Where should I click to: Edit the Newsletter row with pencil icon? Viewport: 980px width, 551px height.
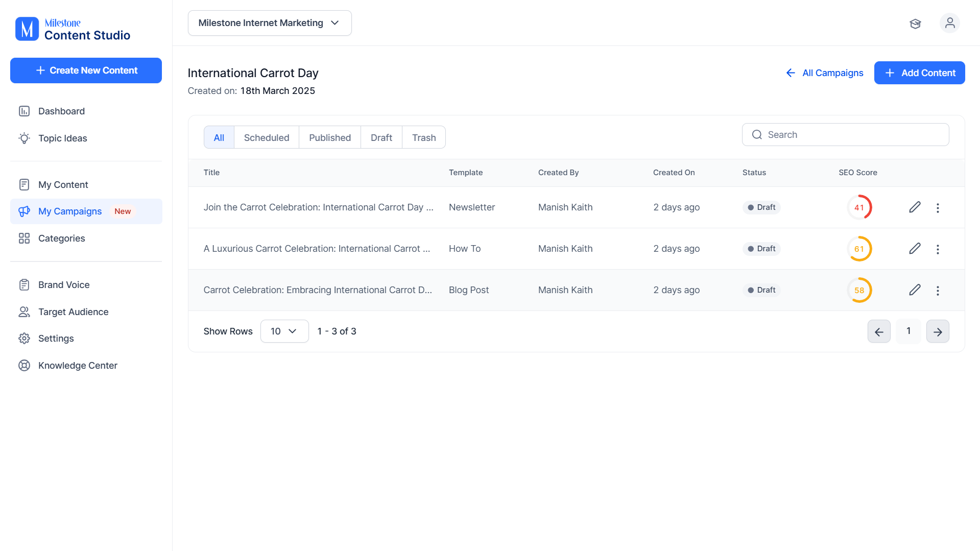(x=915, y=207)
